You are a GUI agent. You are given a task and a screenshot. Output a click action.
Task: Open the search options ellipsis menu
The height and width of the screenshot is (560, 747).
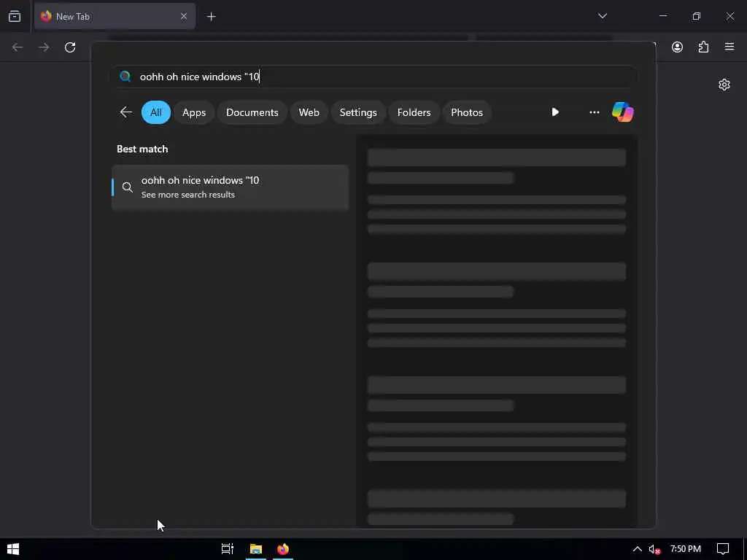tap(594, 112)
